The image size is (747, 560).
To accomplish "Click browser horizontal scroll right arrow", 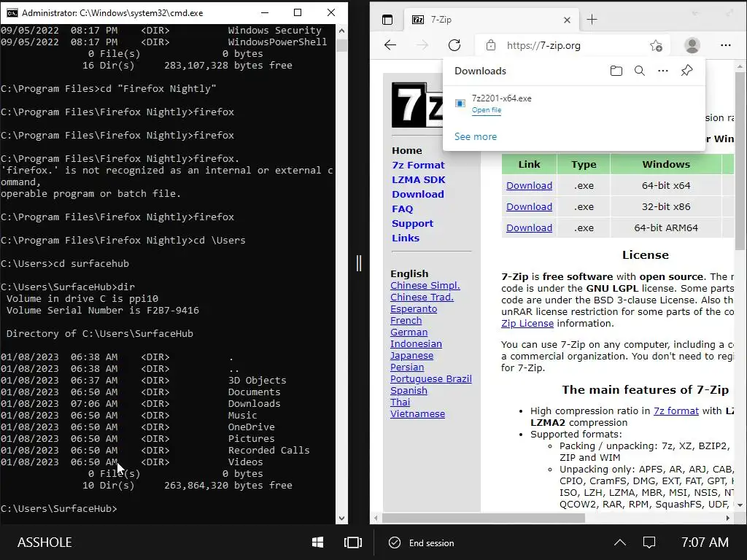I will [x=727, y=518].
